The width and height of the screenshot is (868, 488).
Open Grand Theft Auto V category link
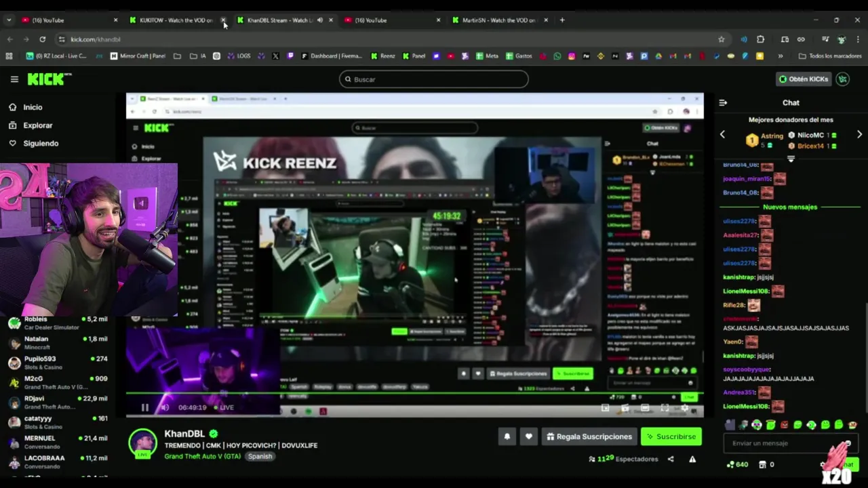pyautogui.click(x=203, y=456)
